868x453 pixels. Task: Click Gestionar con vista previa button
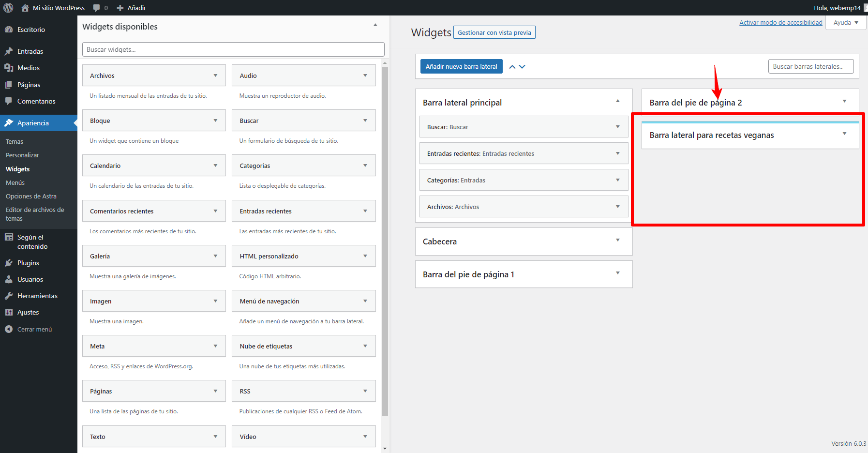pos(494,32)
